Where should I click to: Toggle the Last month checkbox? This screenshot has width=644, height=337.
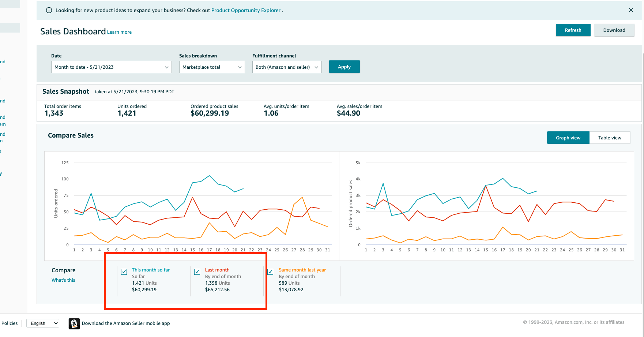(x=197, y=272)
